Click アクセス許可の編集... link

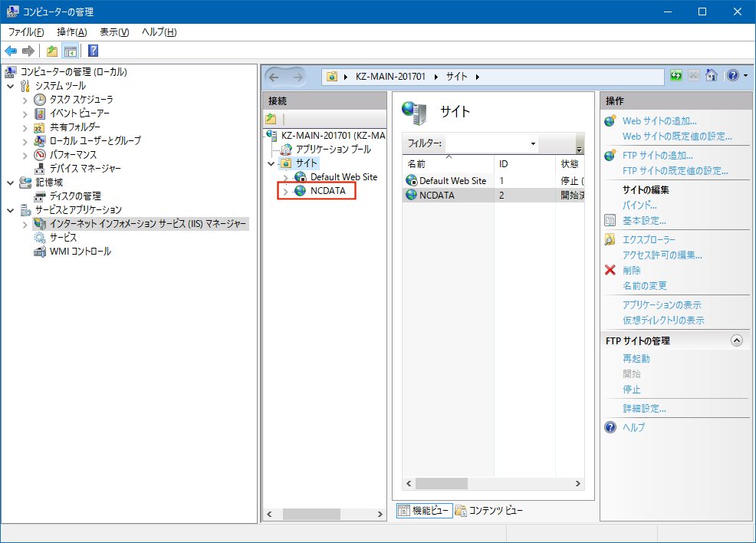coord(662,255)
